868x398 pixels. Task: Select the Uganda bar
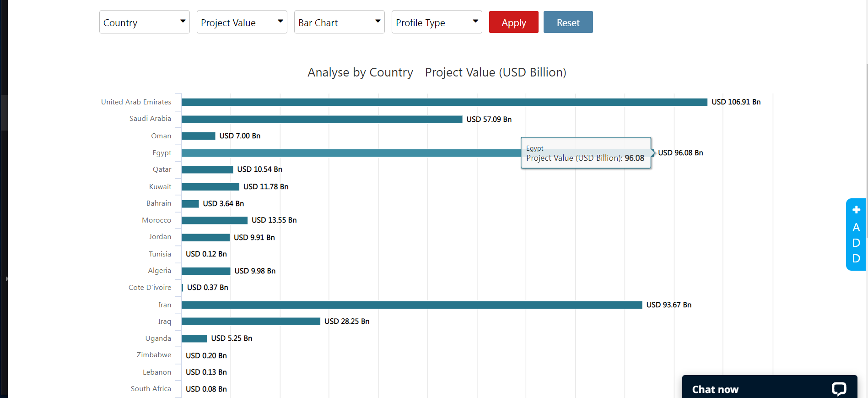click(x=194, y=338)
